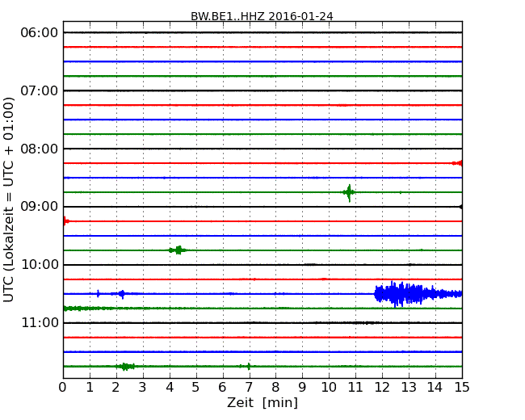Click x-axis tick label 3

coord(143,388)
